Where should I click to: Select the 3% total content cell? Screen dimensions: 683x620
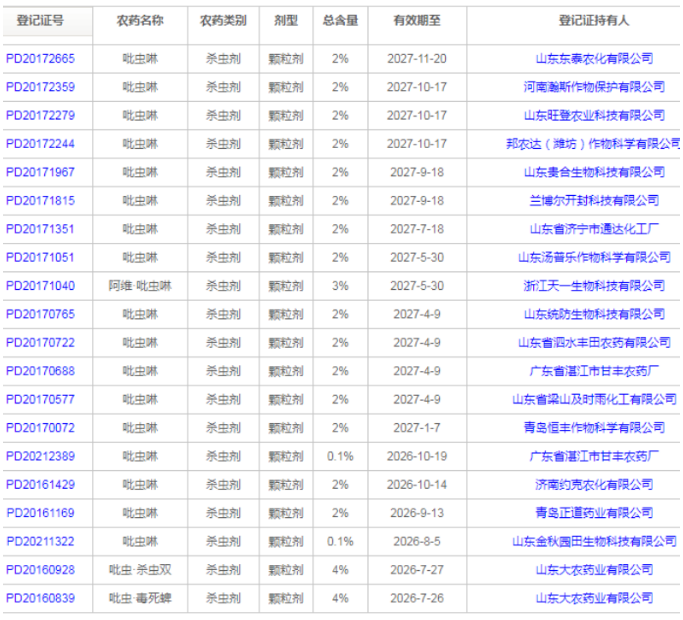pyautogui.click(x=340, y=286)
